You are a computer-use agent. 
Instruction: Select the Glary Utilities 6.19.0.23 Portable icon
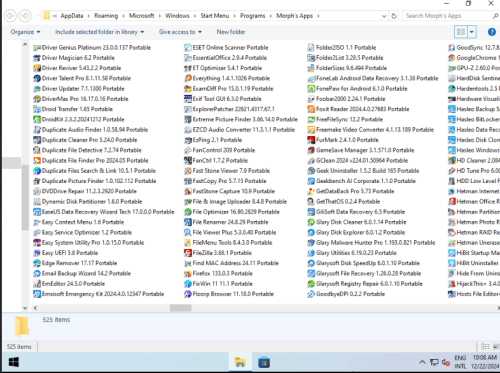coord(311,253)
